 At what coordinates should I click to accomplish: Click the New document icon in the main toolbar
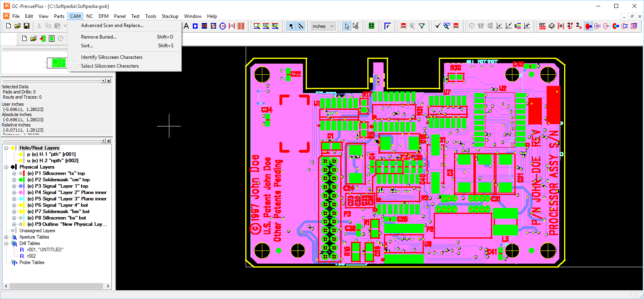[8, 26]
